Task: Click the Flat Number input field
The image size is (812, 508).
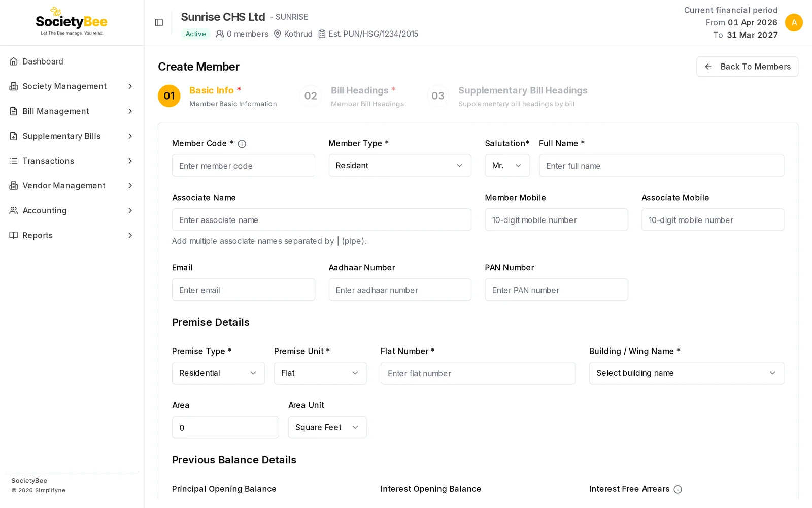Action: (478, 373)
